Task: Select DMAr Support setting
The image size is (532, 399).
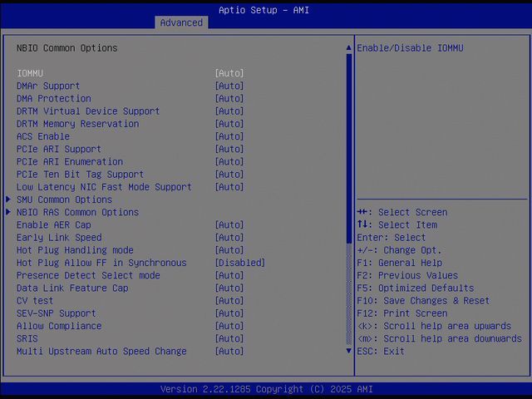Action: 48,86
